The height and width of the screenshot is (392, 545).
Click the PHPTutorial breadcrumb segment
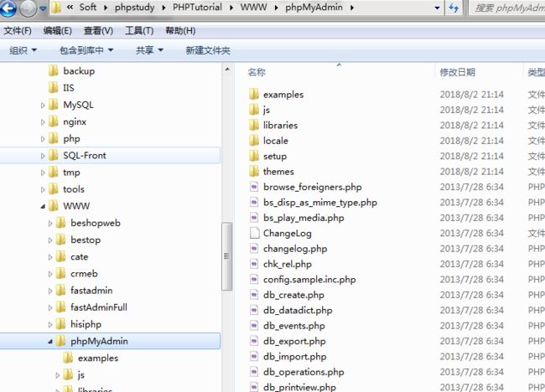(197, 8)
